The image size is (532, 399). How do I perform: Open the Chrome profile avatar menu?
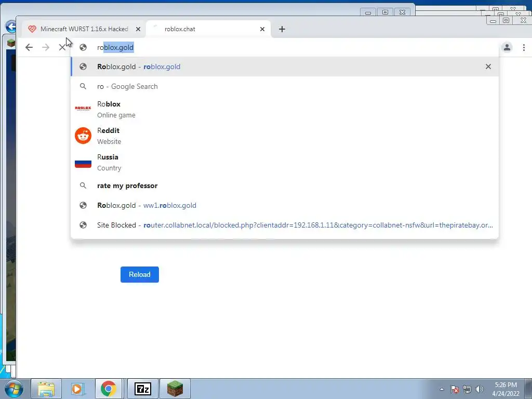(x=507, y=47)
